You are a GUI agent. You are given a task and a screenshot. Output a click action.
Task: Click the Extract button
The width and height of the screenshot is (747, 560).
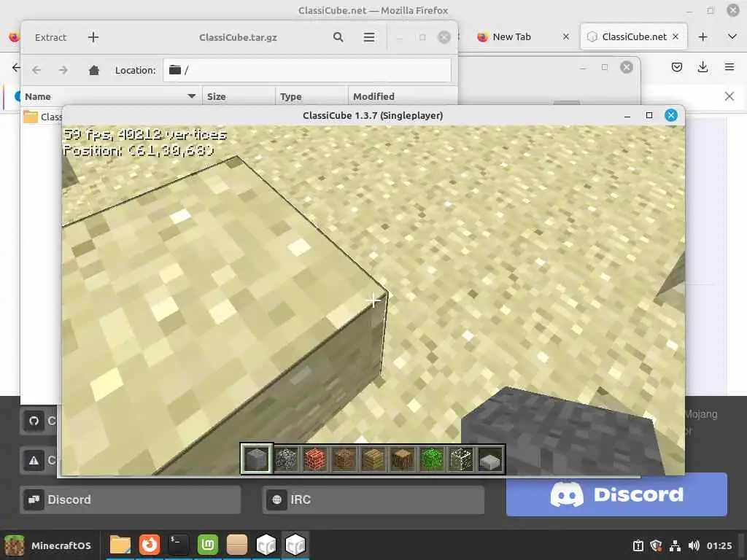click(x=50, y=37)
